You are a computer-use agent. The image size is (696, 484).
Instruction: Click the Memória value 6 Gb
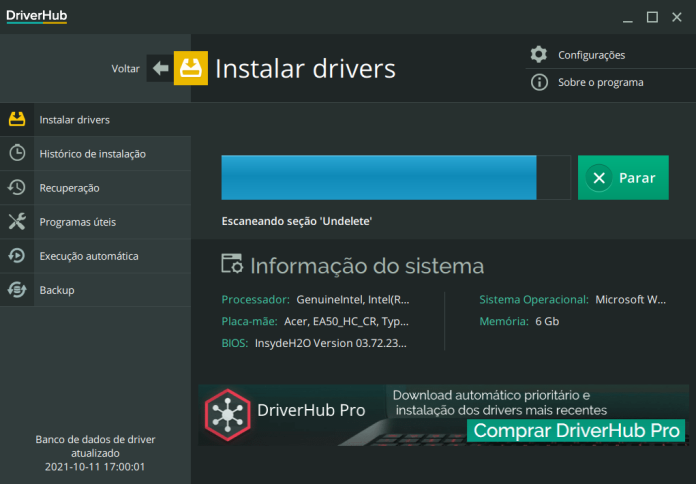(547, 321)
